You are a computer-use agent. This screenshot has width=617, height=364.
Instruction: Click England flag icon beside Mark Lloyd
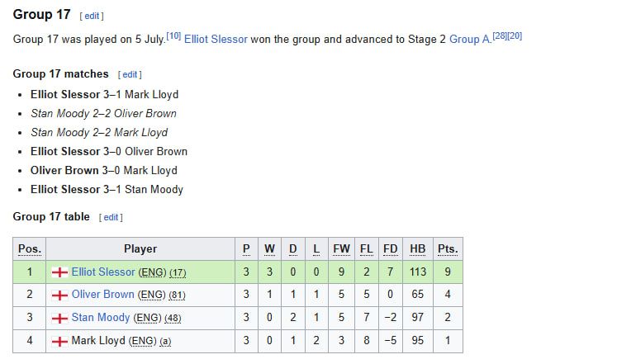(59, 342)
